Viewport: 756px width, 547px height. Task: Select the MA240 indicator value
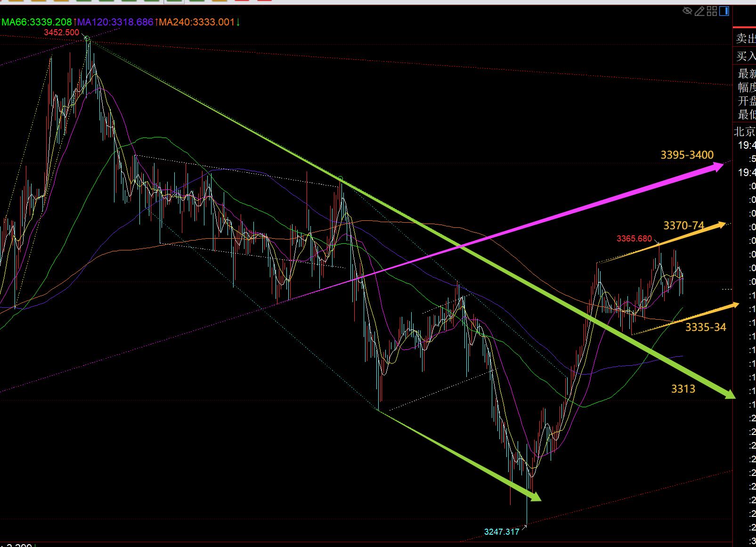tap(196, 22)
